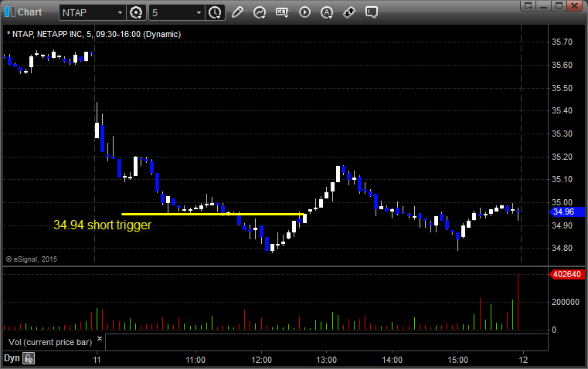Click the 11:00 time axis label

[x=195, y=360]
